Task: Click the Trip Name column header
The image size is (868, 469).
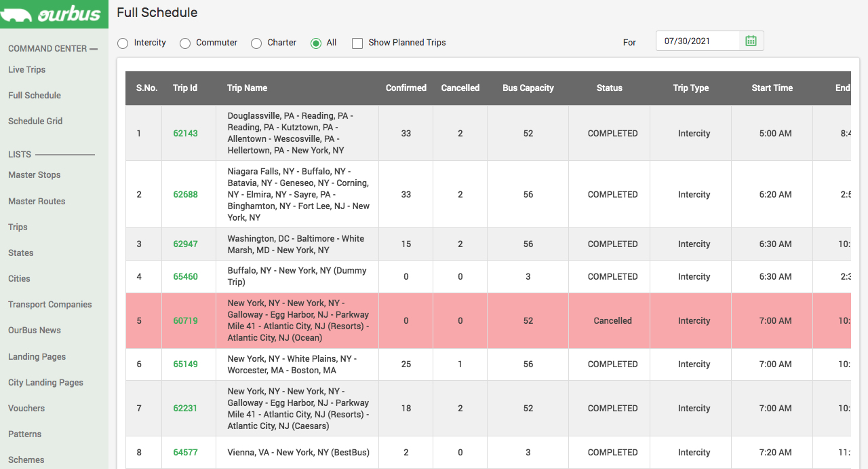Action: point(247,88)
